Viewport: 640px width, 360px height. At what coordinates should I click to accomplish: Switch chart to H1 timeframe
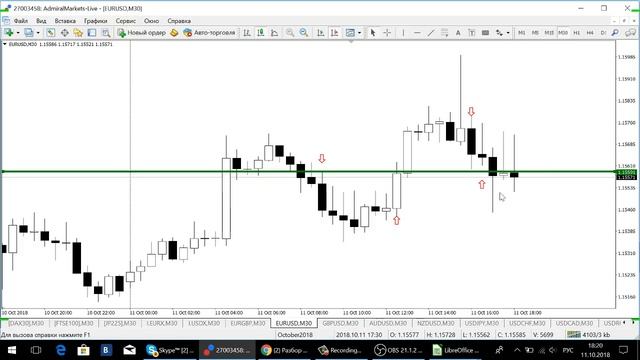point(577,33)
